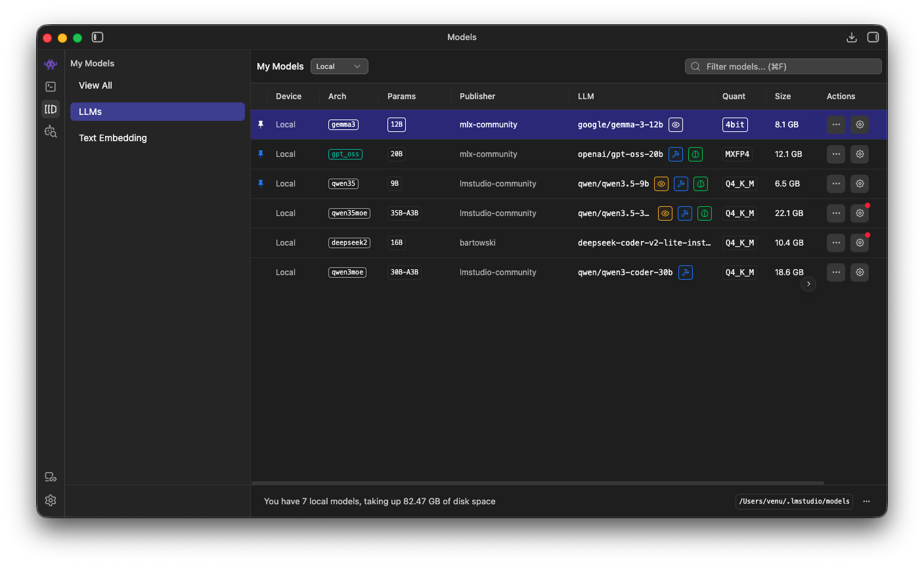
Task: Select Text Embedding in the sidebar
Action: coord(113,138)
